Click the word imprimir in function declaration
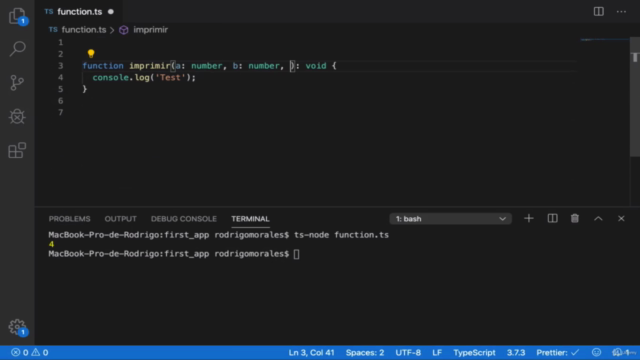 click(x=149, y=66)
